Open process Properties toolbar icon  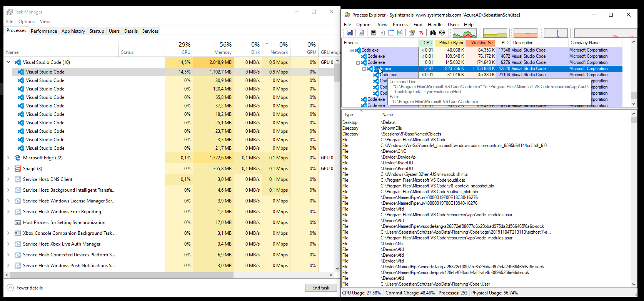point(412,33)
